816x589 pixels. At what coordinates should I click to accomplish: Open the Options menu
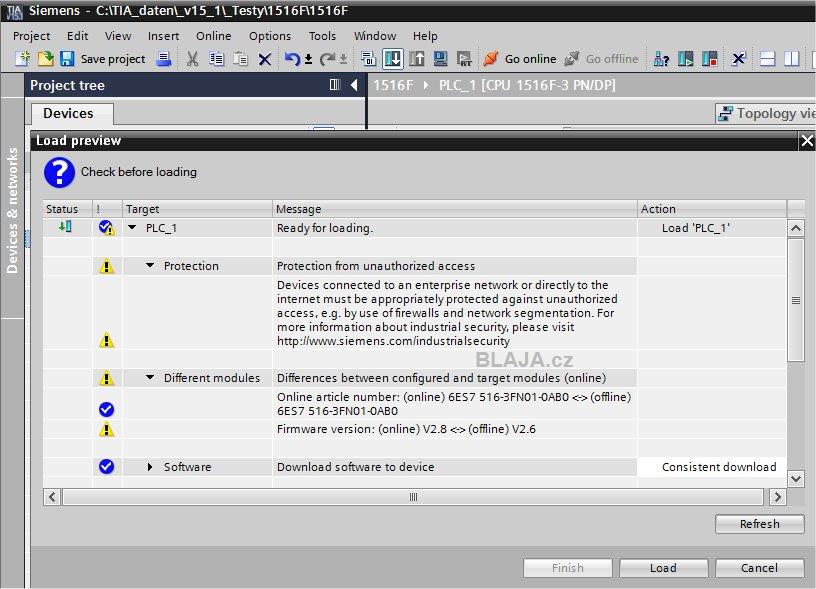pos(270,36)
